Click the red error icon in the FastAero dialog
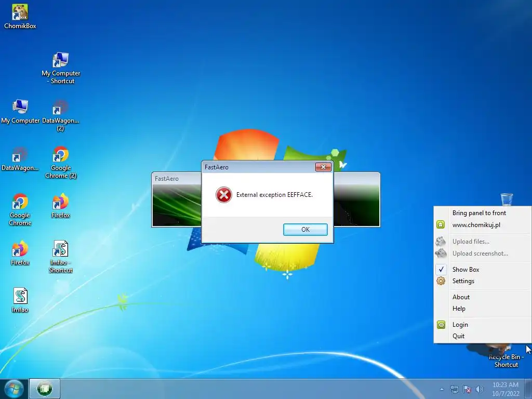The image size is (532, 399). [223, 195]
